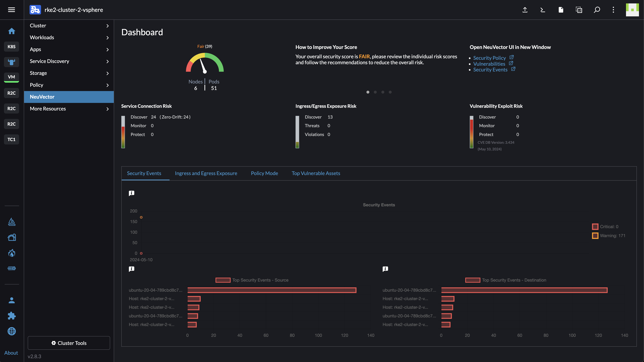Click the red critical data point at zero
Screen dimensions: 644x362
[141, 253]
